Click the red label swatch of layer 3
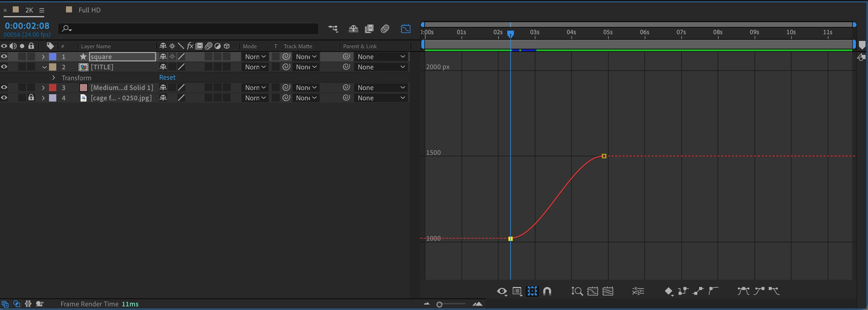 point(53,88)
